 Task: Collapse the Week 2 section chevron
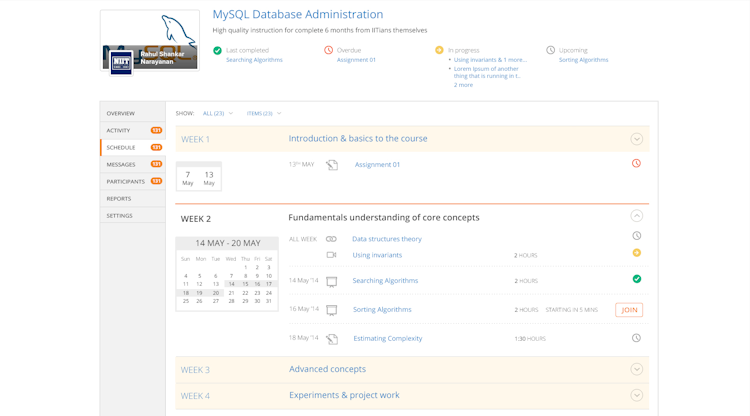pyautogui.click(x=636, y=216)
